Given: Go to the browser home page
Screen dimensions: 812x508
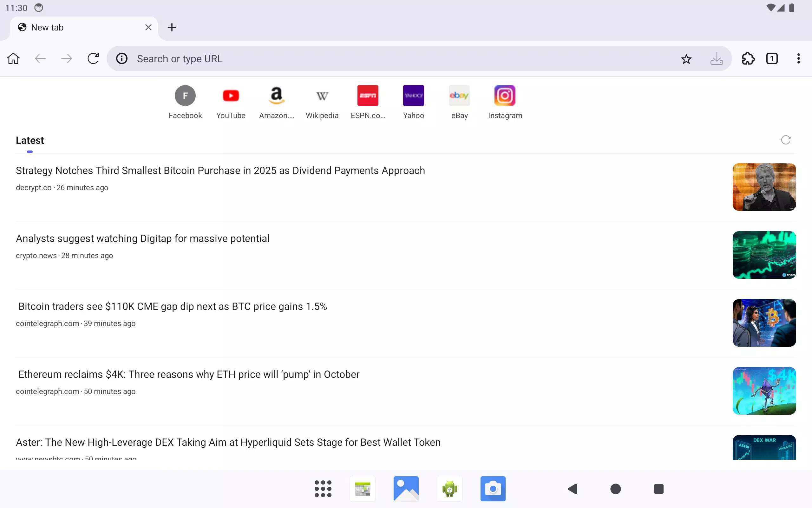Looking at the screenshot, I should pos(13,58).
